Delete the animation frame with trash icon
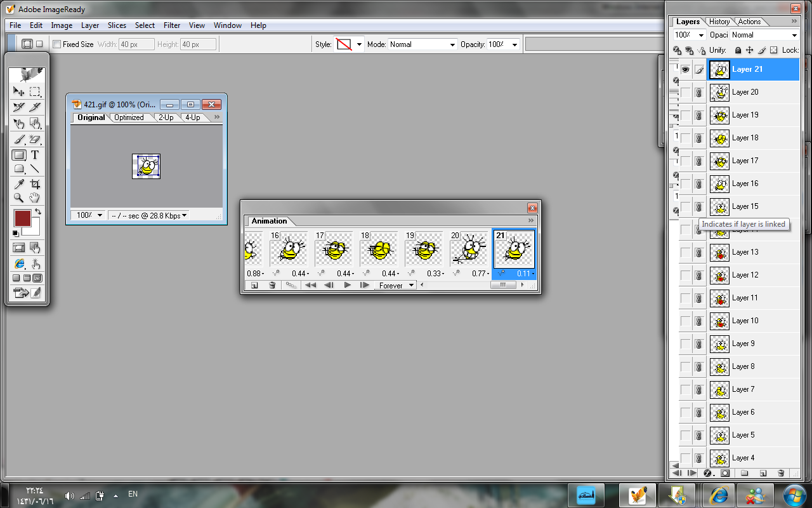 [272, 285]
